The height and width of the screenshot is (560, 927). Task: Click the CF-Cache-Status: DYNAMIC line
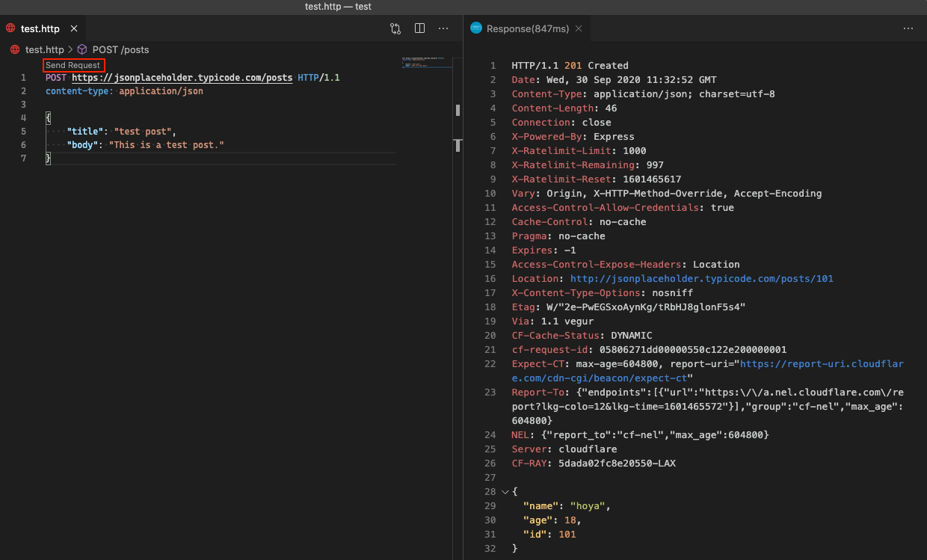click(582, 335)
